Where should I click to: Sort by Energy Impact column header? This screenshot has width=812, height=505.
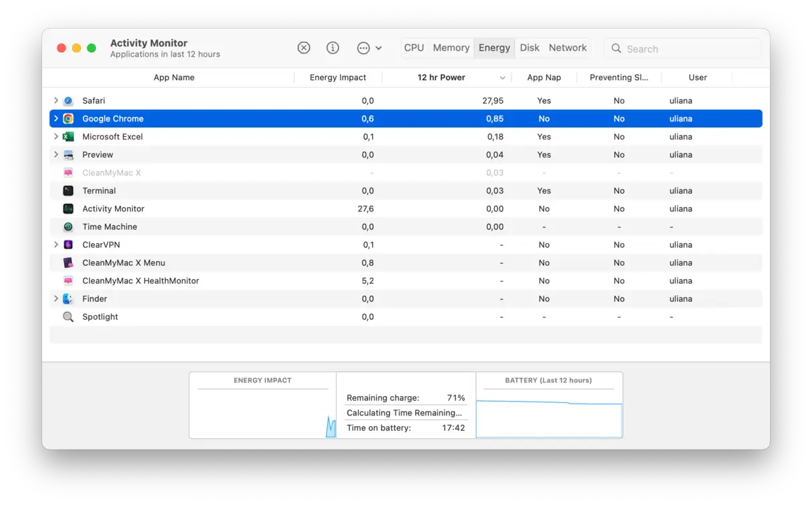(x=338, y=77)
